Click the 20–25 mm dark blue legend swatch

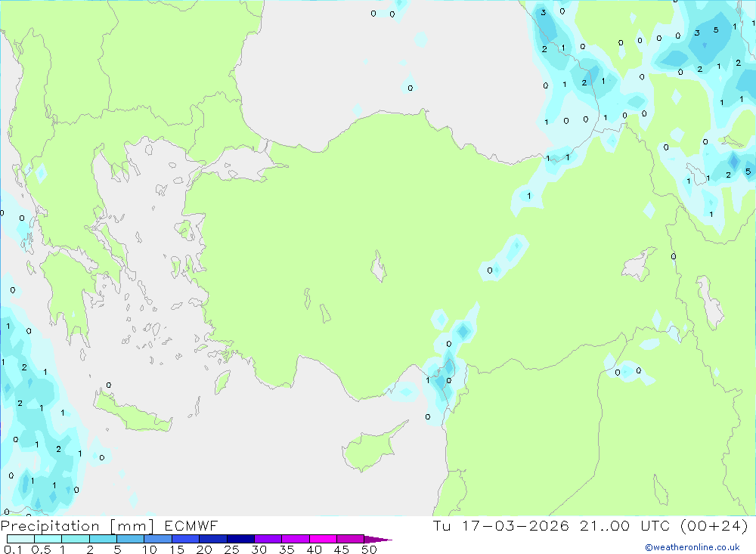click(213, 539)
